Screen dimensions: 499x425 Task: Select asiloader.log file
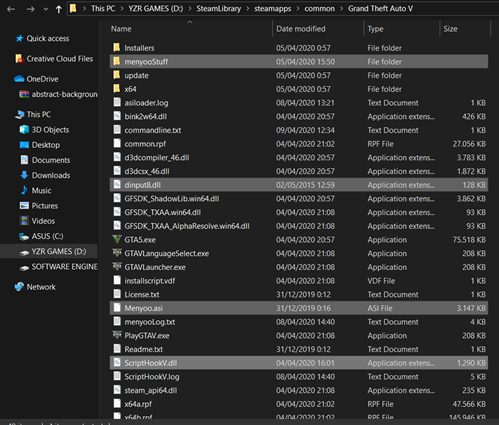pyautogui.click(x=146, y=103)
